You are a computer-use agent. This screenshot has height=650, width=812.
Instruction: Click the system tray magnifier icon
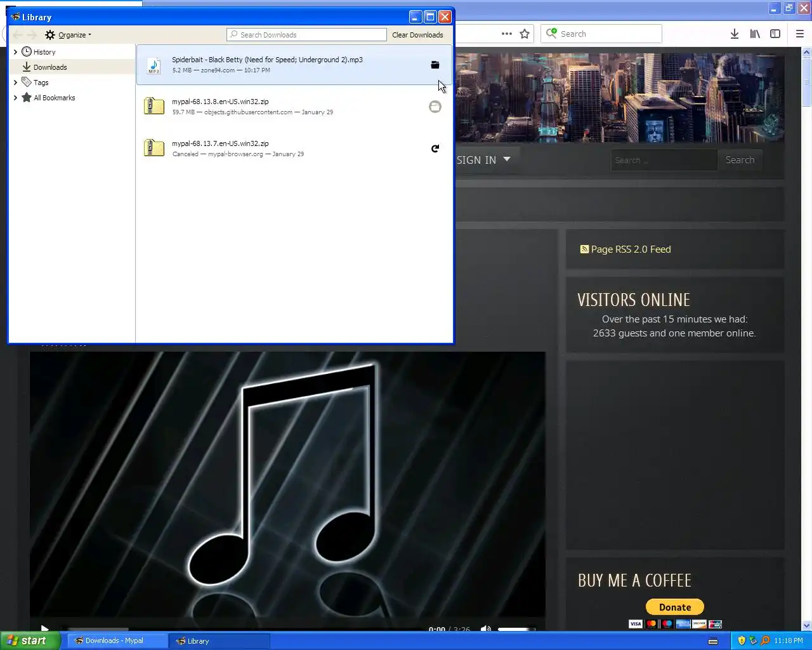[x=765, y=640]
